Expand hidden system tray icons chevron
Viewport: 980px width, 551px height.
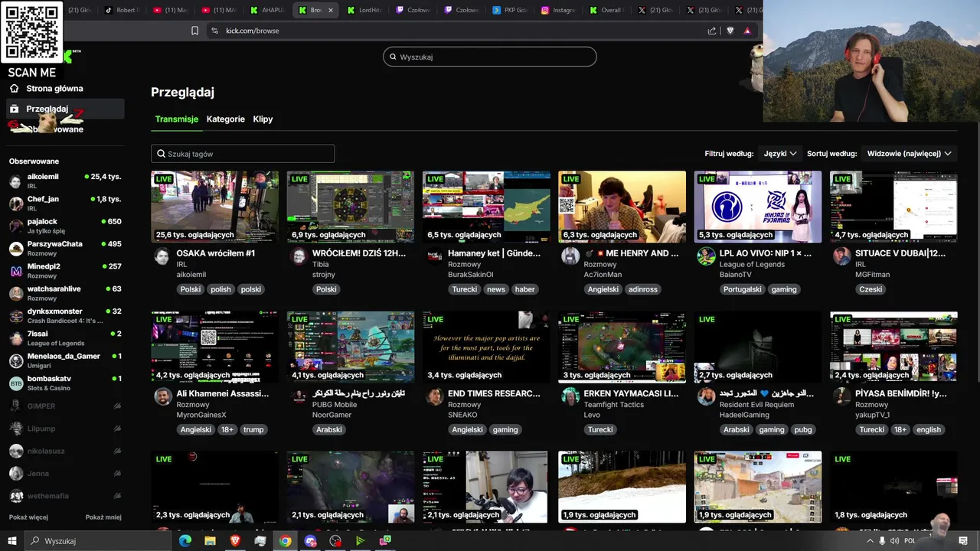[869, 541]
